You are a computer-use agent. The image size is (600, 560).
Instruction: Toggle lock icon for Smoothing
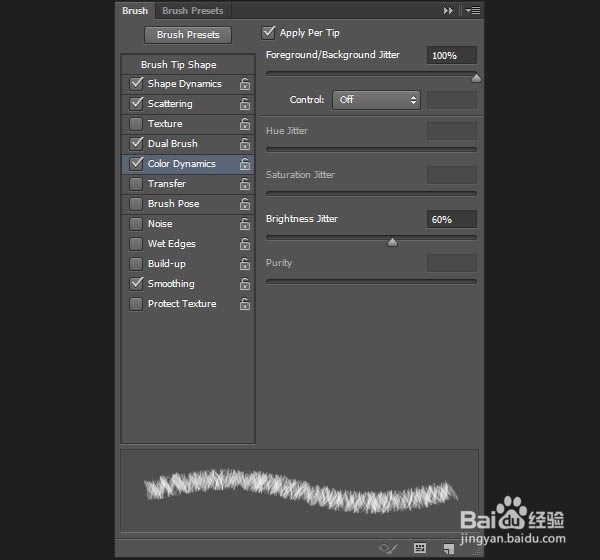coord(245,284)
